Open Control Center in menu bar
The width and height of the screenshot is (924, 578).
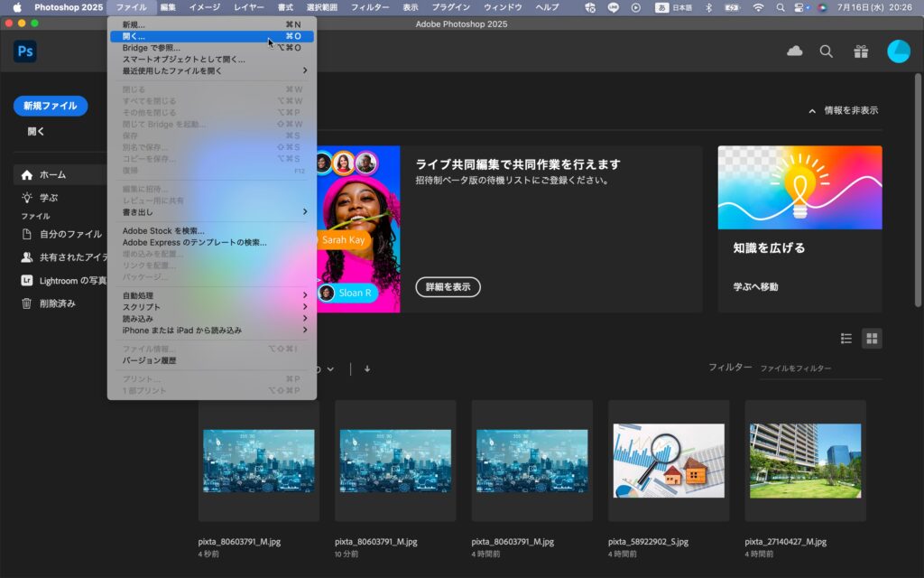click(x=800, y=7)
